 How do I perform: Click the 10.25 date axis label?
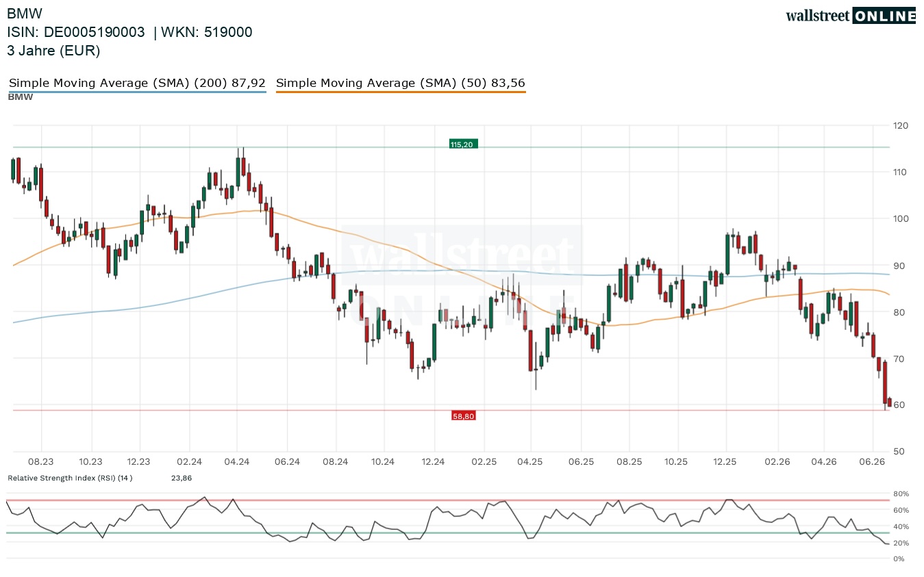click(676, 462)
